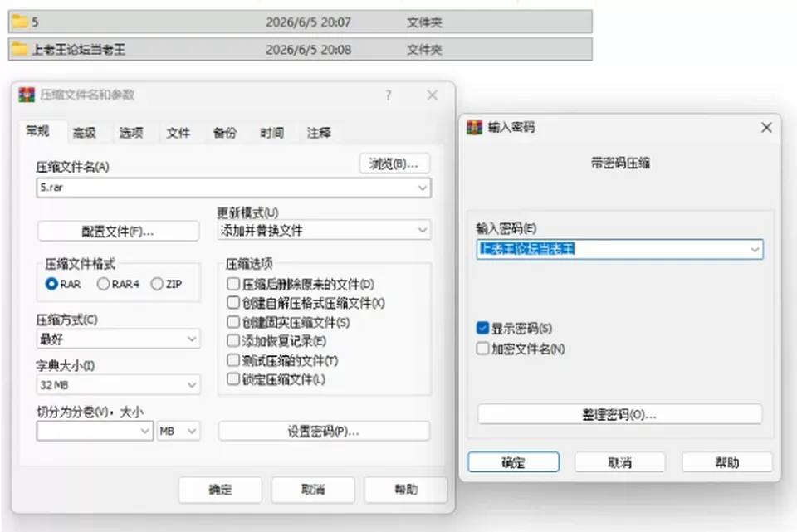797x532 pixels.
Task: Close the 输入密码 dialog
Action: point(766,128)
